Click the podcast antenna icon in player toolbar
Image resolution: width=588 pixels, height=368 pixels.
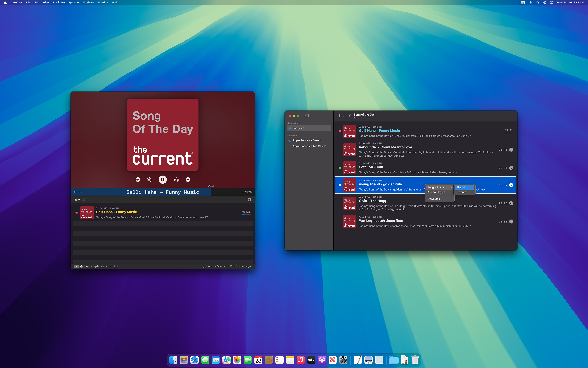[249, 200]
